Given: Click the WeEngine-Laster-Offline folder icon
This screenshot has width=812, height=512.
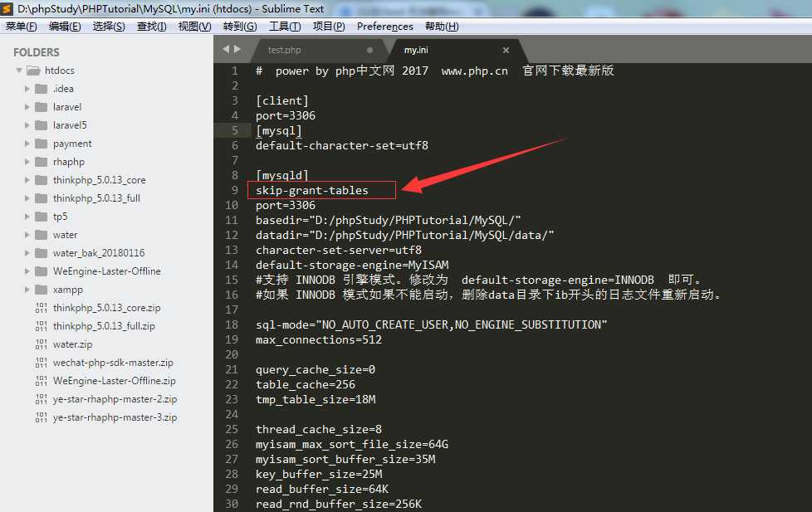Looking at the screenshot, I should point(42,271).
